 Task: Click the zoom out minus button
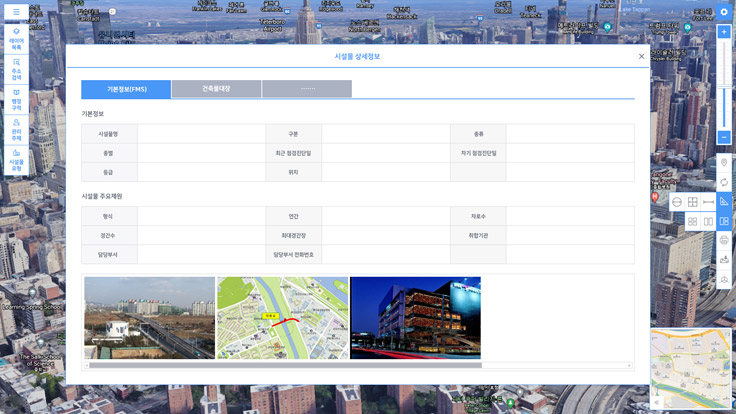click(x=724, y=137)
